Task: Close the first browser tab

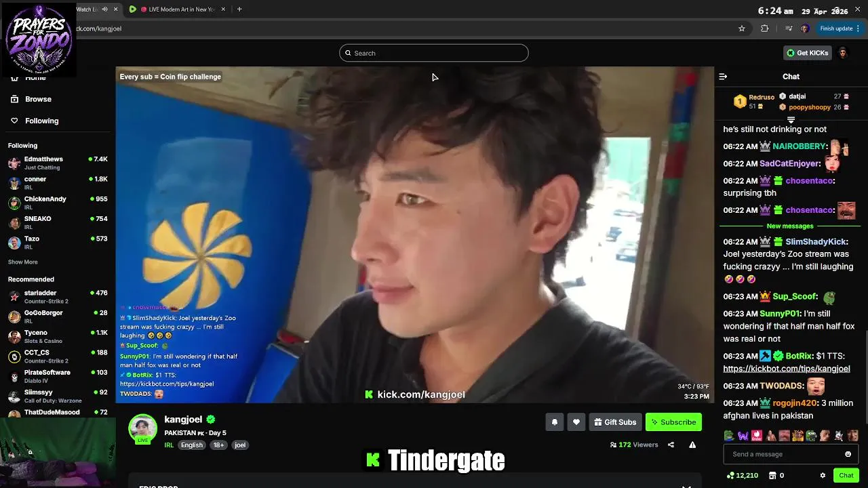Action: tap(115, 9)
